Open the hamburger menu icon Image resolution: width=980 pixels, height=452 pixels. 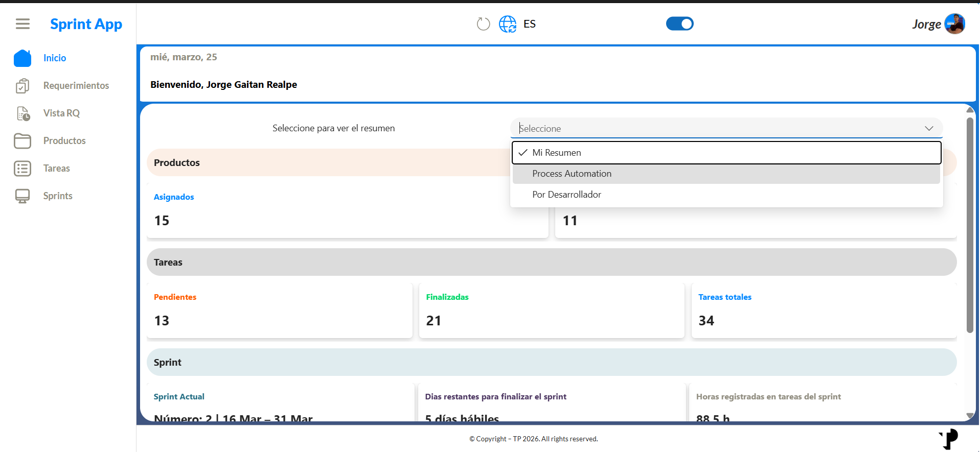[22, 24]
